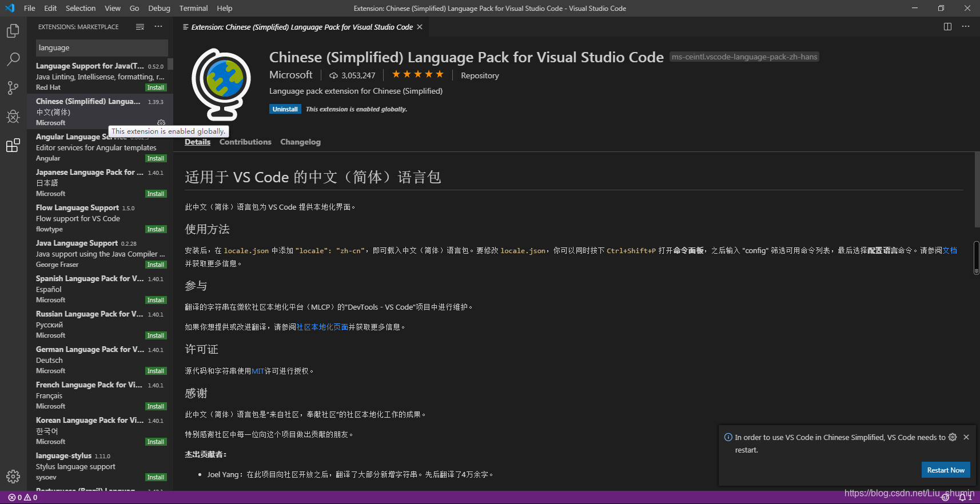Click the extension identifier ms-ceintl.vscode-language-pack-zh-hans
Image resolution: width=980 pixels, height=504 pixels.
(x=744, y=57)
